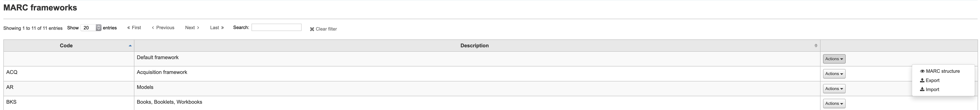Screen dimensions: 980x110
Task: Sort table by Description header
Action: [474, 46]
